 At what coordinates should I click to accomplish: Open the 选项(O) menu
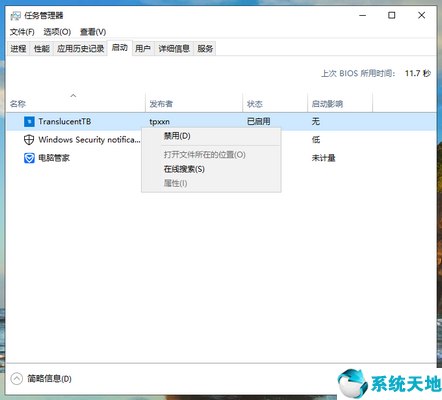click(57, 32)
